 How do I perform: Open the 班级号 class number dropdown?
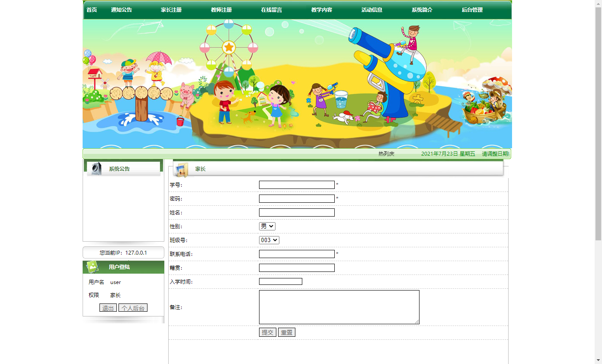tap(269, 239)
